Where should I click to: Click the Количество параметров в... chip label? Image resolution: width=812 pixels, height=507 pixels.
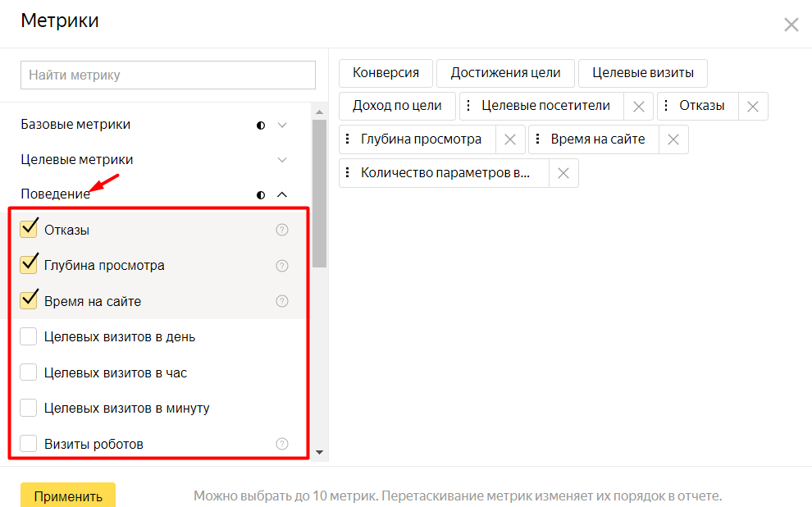(445, 172)
